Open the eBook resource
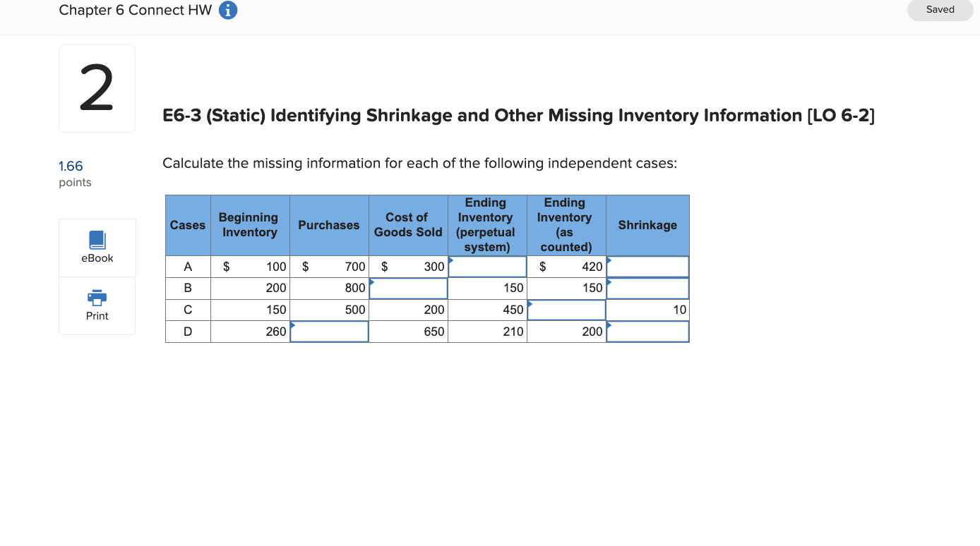980x546 pixels. coord(97,247)
